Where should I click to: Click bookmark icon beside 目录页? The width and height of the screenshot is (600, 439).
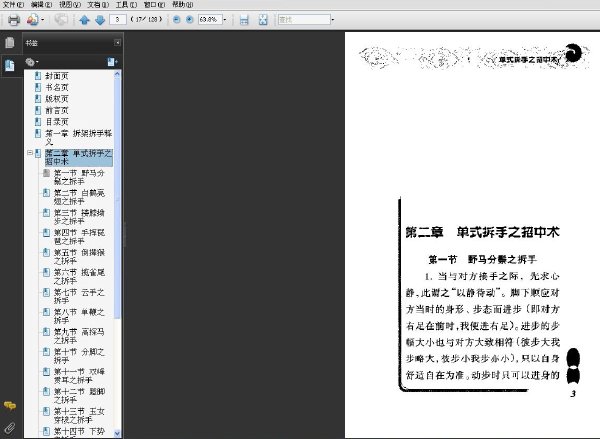click(38, 122)
